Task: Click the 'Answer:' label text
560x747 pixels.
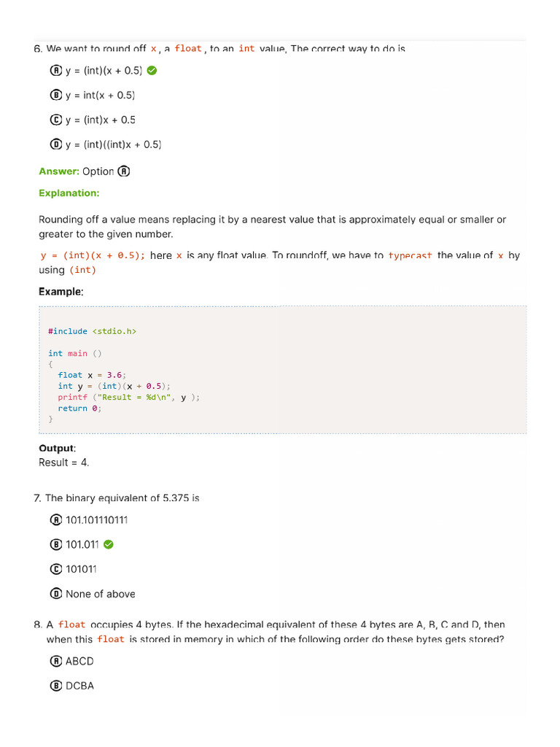Action: pyautogui.click(x=59, y=171)
